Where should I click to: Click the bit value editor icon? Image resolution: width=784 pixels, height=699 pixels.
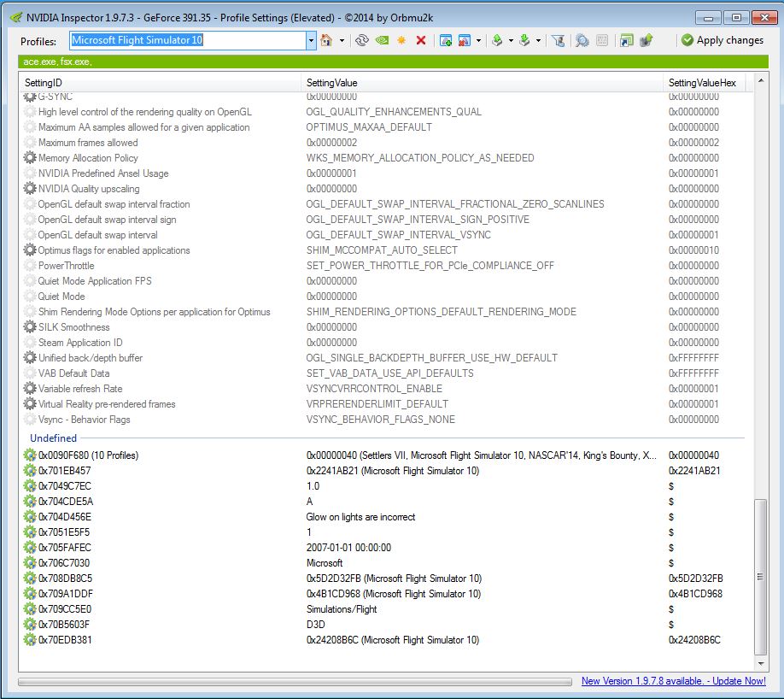pyautogui.click(x=602, y=40)
